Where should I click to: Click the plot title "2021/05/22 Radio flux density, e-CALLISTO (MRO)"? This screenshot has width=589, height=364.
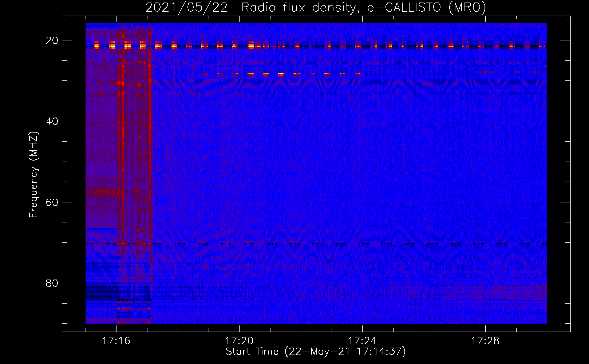[316, 7]
